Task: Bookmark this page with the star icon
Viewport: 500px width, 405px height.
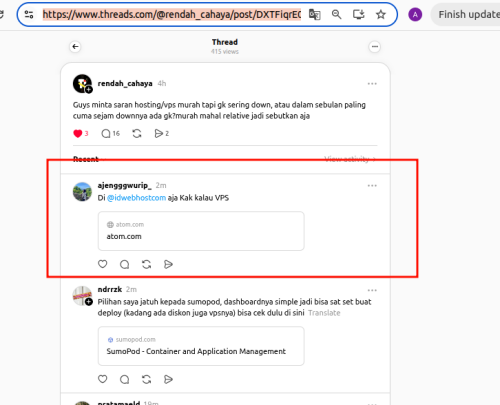Action: click(381, 14)
